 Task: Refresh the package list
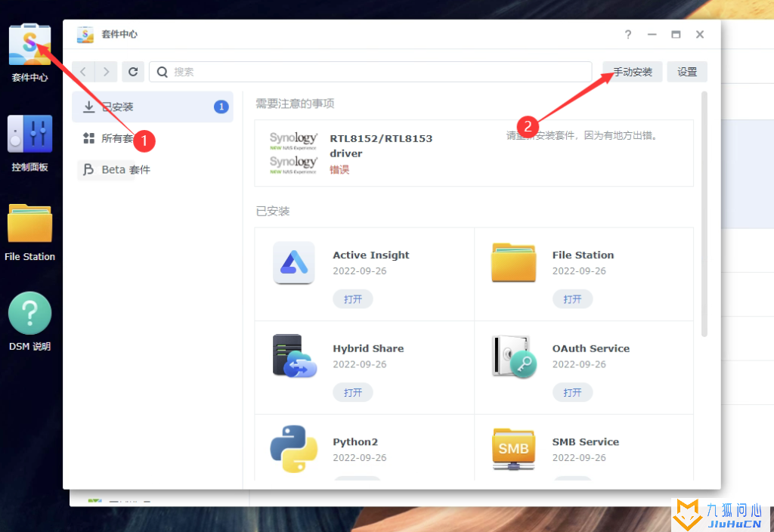pos(133,72)
